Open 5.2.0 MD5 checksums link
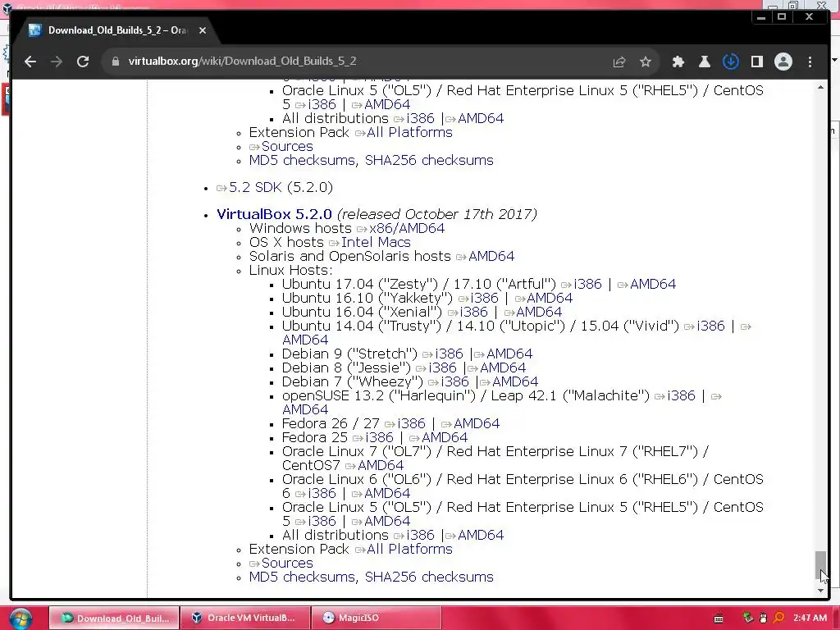840x630 pixels. pos(302,577)
